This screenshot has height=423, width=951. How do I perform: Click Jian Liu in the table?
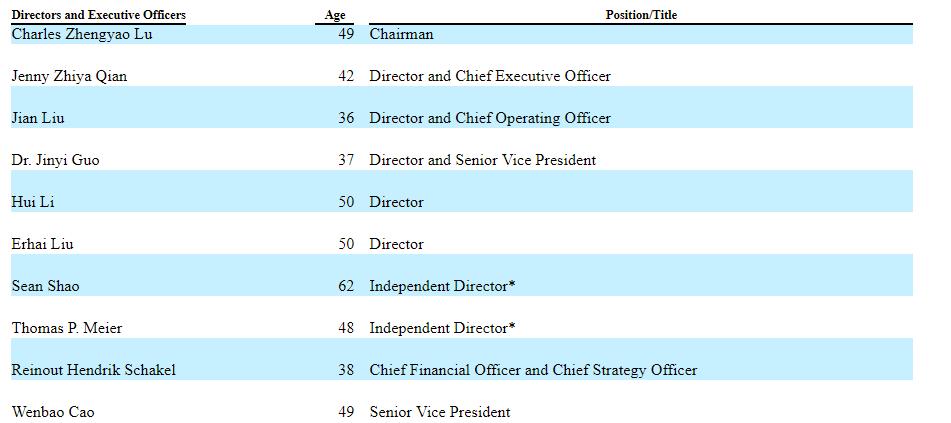(x=40, y=118)
